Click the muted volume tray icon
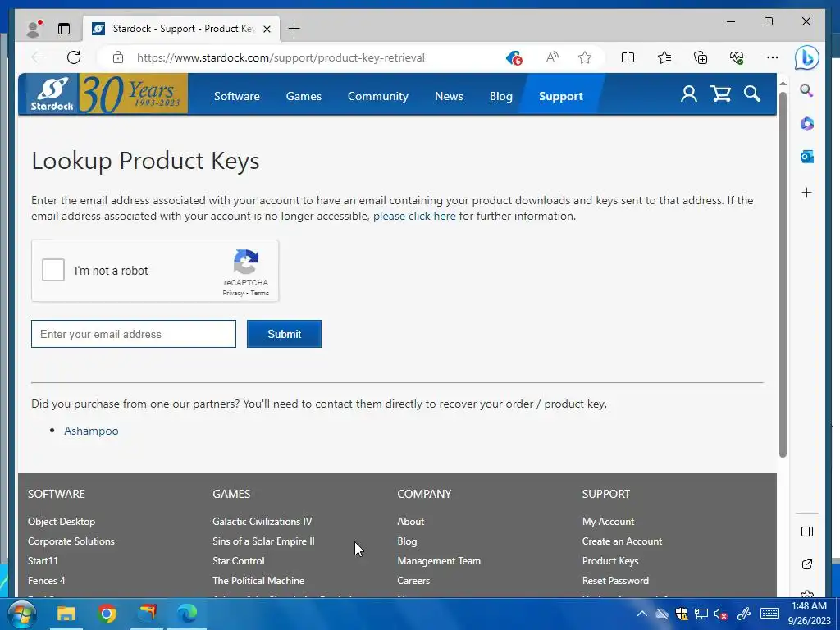This screenshot has height=630, width=840. click(721, 614)
